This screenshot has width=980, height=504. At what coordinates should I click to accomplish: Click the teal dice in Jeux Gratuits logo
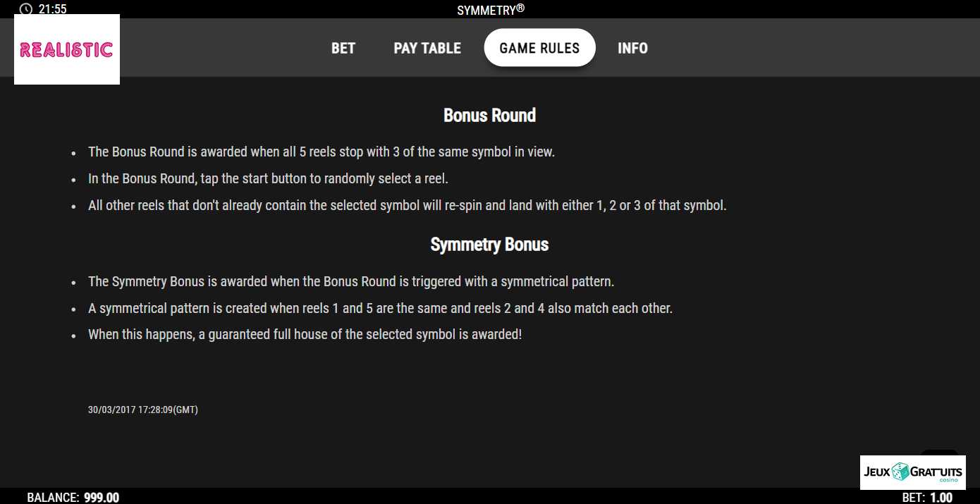[900, 472]
